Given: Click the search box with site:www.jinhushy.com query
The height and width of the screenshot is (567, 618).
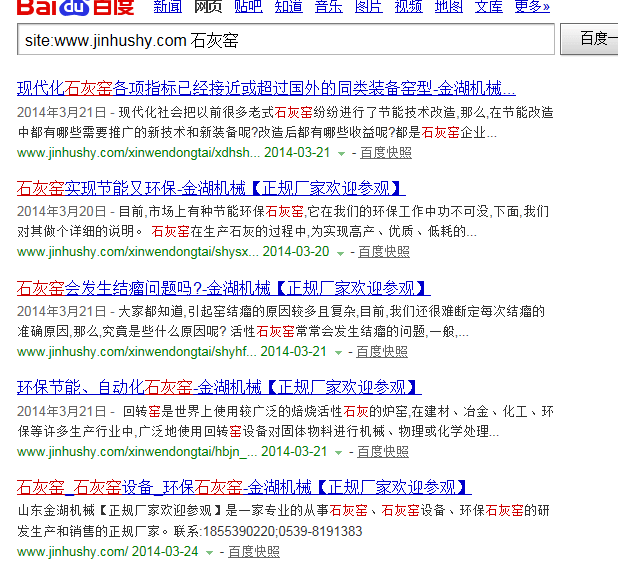Looking at the screenshot, I should [x=286, y=39].
